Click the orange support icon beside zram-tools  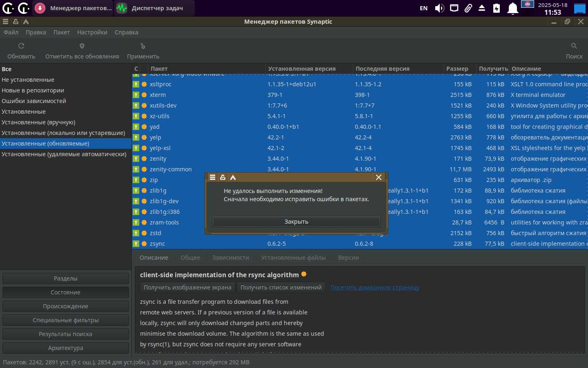(144, 222)
